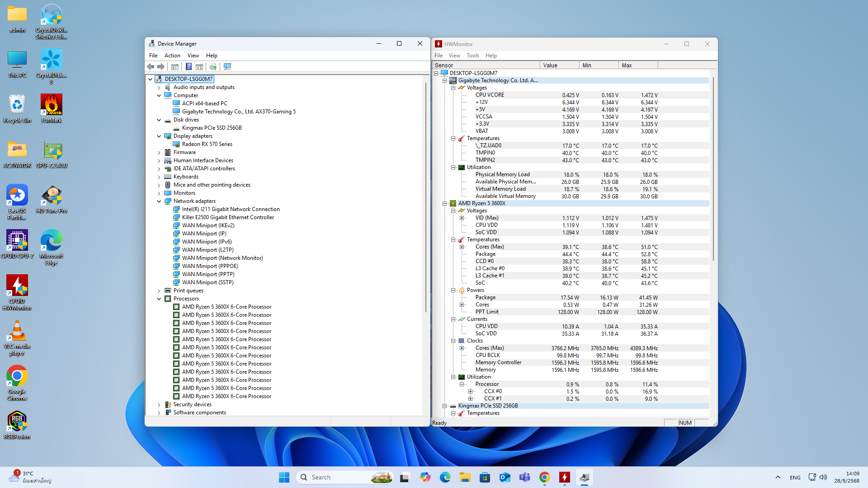
Task: Collapse Computer node in Device Manager
Action: (159, 95)
